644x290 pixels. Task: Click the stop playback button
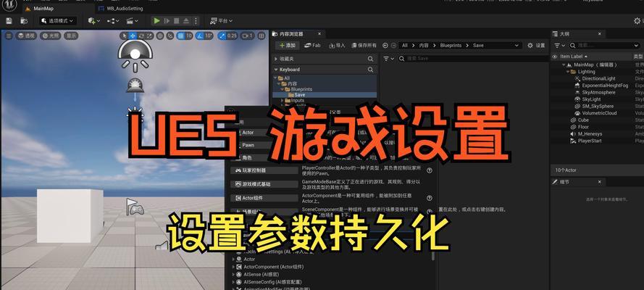click(x=176, y=20)
